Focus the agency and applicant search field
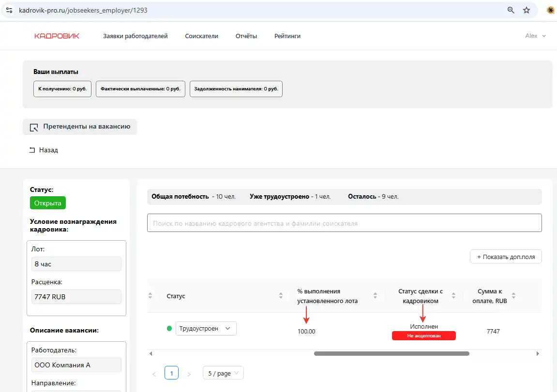Image resolution: width=557 pixels, height=392 pixels. pyautogui.click(x=344, y=223)
